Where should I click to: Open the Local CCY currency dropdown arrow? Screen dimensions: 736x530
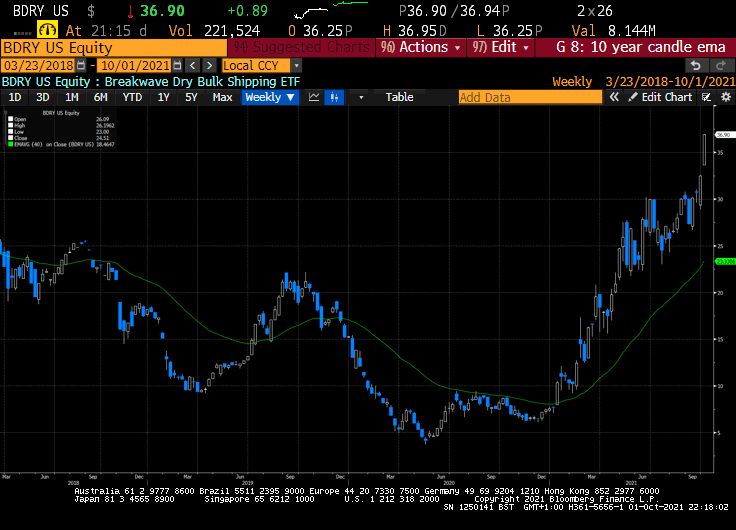(296, 65)
